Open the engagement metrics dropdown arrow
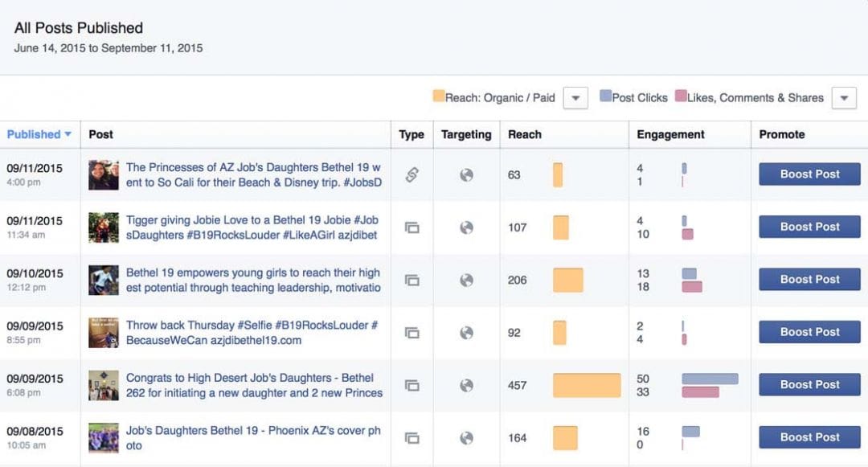 point(843,98)
